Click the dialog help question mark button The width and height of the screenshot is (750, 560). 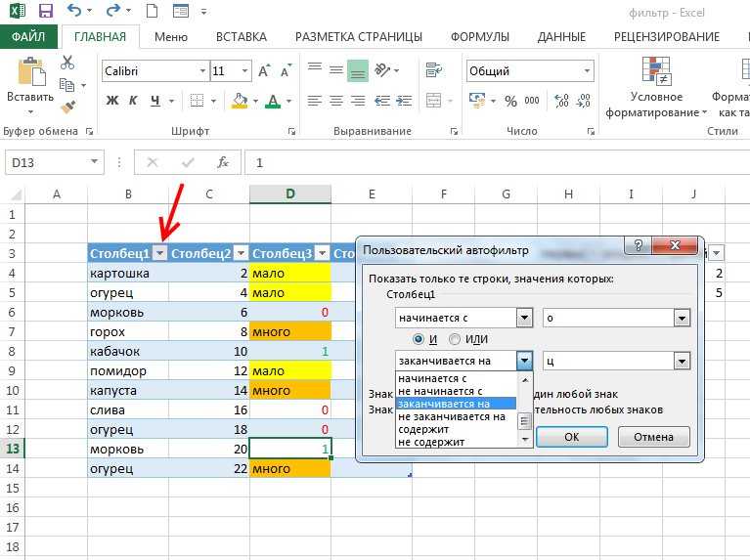point(639,245)
